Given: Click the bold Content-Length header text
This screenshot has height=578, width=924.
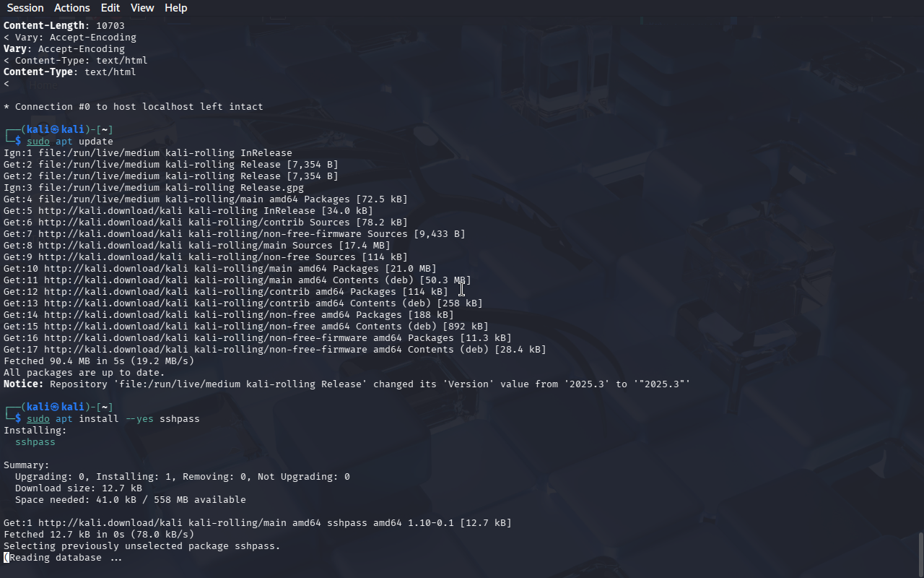Looking at the screenshot, I should [x=44, y=26].
